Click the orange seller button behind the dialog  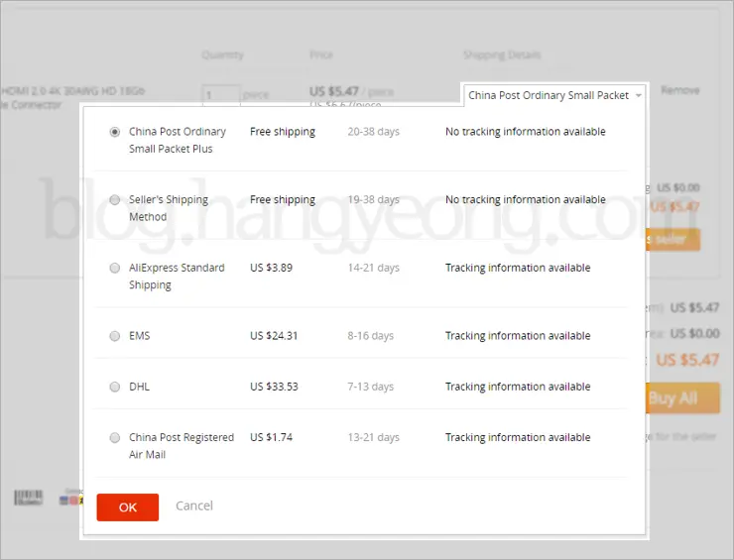tap(673, 239)
